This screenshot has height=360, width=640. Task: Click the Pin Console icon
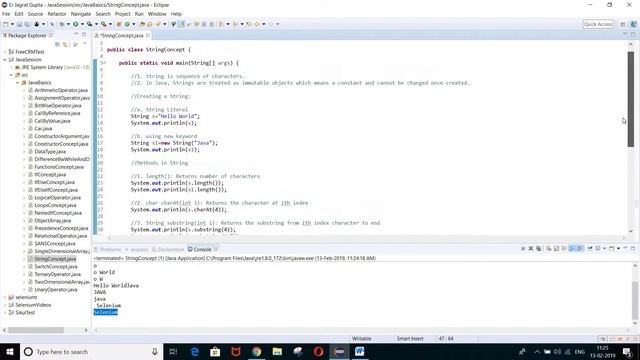(x=590, y=248)
